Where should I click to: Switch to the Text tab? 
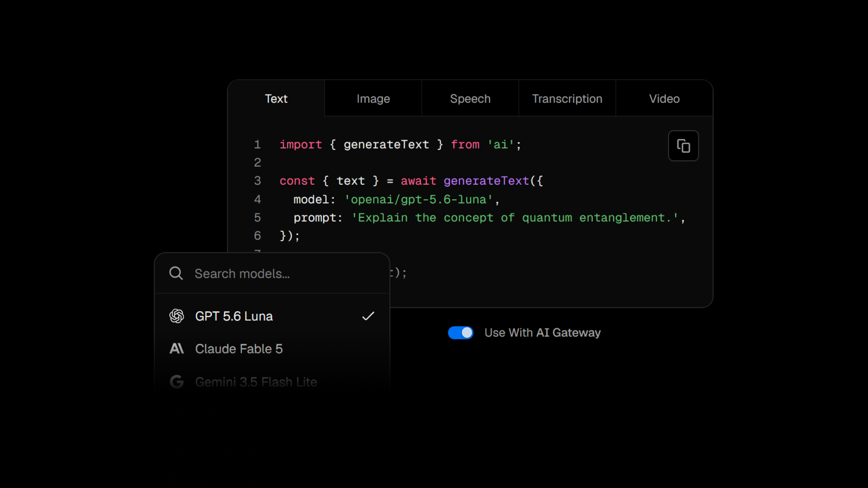(276, 98)
